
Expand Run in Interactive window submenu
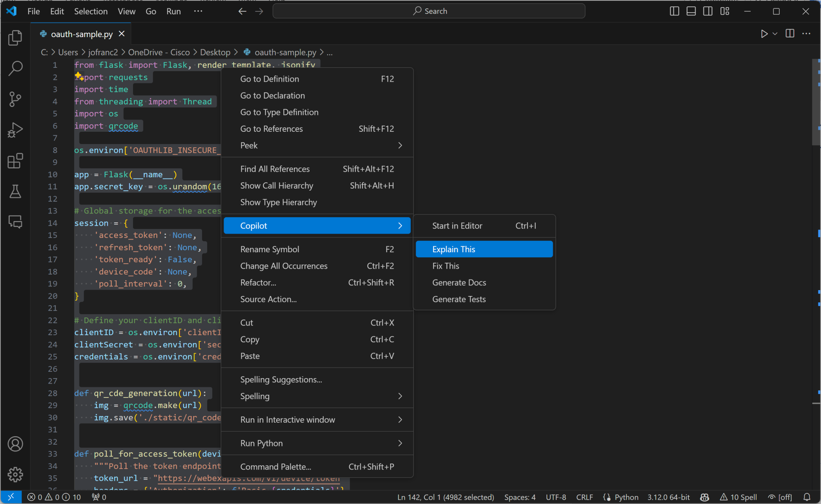point(317,420)
